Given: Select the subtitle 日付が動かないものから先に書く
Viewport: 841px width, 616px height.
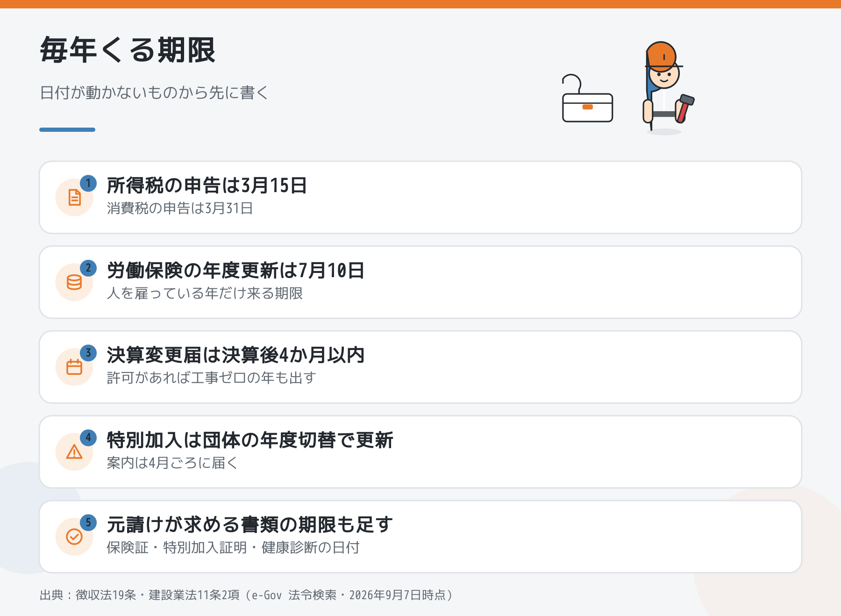Looking at the screenshot, I should point(154,93).
